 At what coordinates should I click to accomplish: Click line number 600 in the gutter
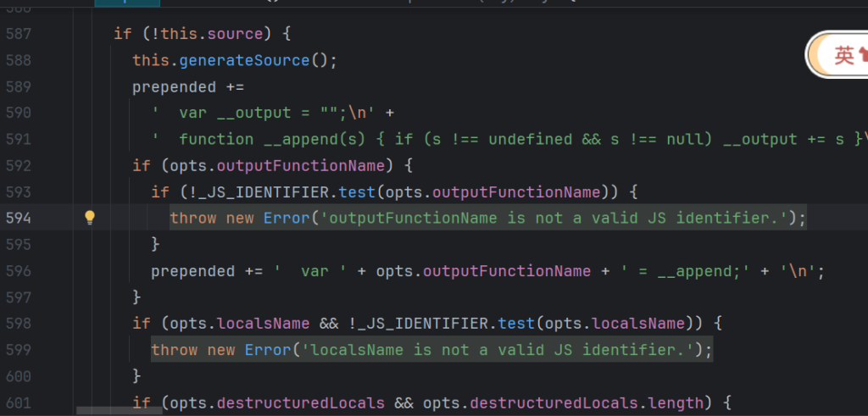click(x=19, y=376)
